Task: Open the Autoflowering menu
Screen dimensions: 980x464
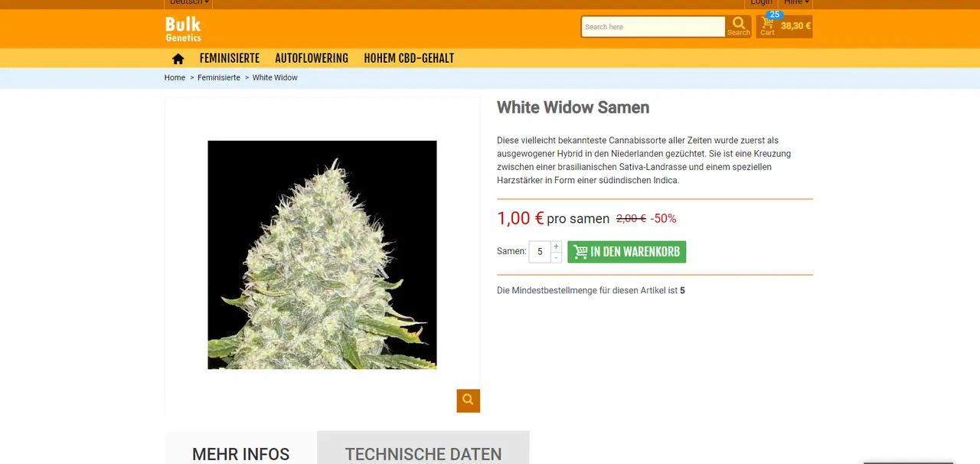Action: pos(312,58)
